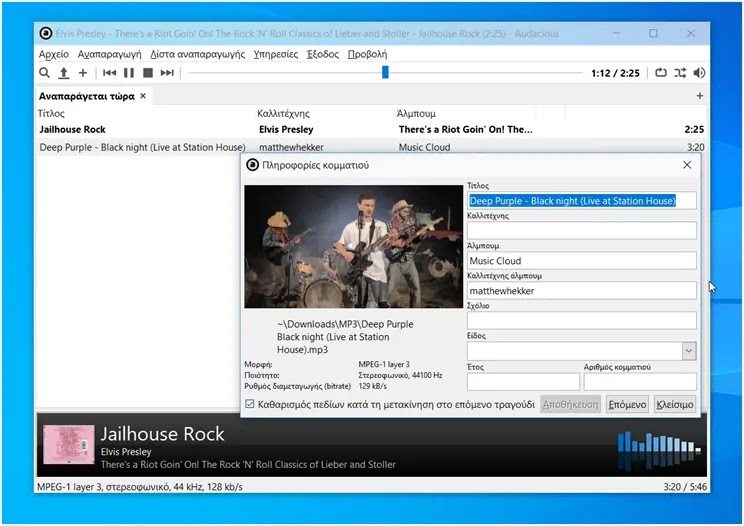Viewport: 744px width, 526px height.
Task: Click the Elvis Presley artist cell in playlist
Action: 286,129
